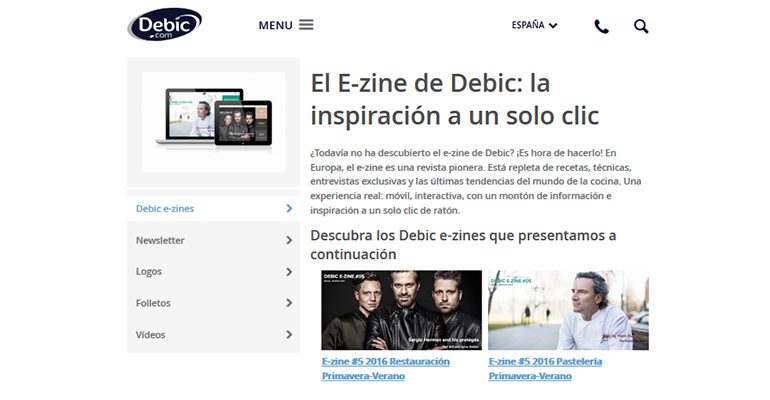Click the chevron next to Folletos
This screenshot has width=770, height=400.
click(x=289, y=303)
